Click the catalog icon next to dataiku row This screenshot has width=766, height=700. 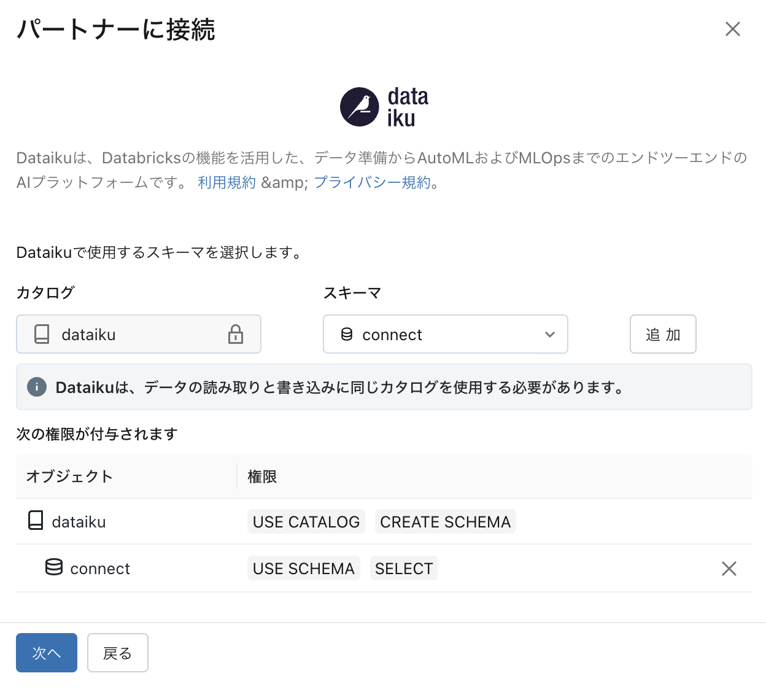[x=35, y=521]
